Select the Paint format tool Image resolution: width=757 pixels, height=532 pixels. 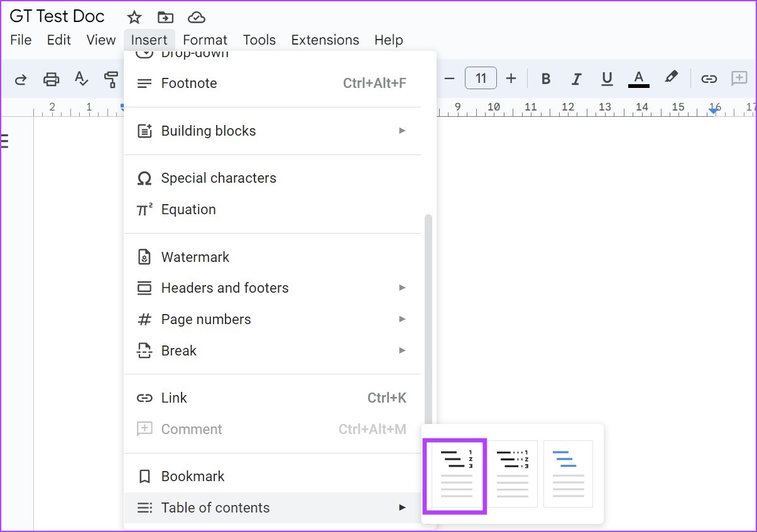[111, 79]
